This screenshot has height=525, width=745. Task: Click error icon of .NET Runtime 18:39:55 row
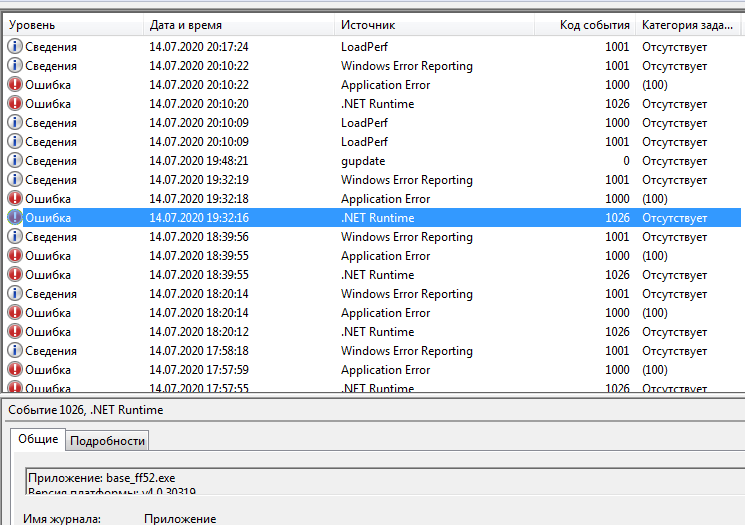(15, 274)
